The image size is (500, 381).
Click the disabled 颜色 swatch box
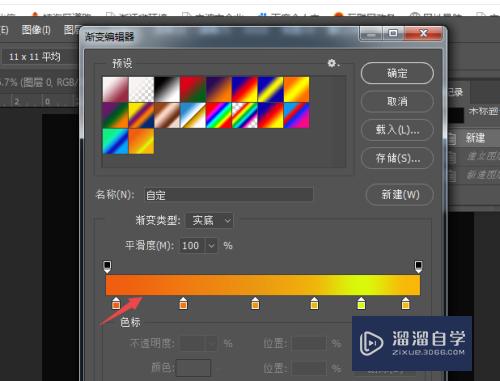pos(193,368)
